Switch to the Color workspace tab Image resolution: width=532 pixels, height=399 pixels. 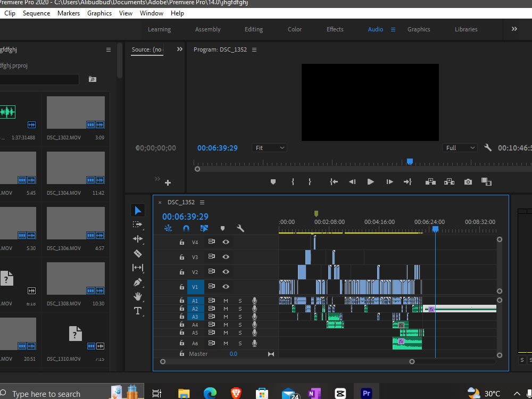294,29
